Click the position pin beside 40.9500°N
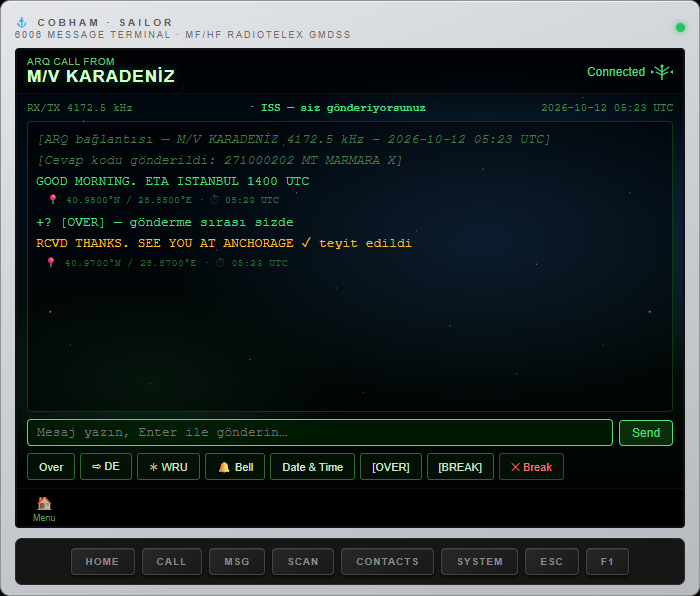The width and height of the screenshot is (700, 596). tap(53, 199)
